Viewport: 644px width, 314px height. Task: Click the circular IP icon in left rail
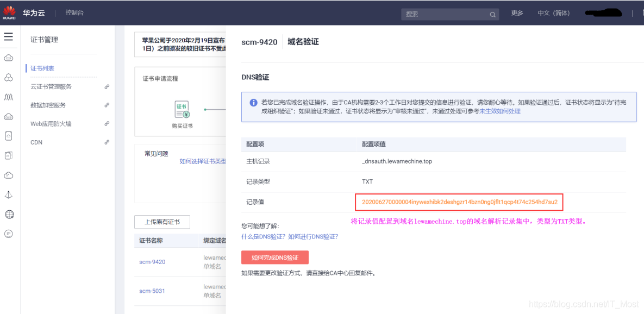(8, 234)
